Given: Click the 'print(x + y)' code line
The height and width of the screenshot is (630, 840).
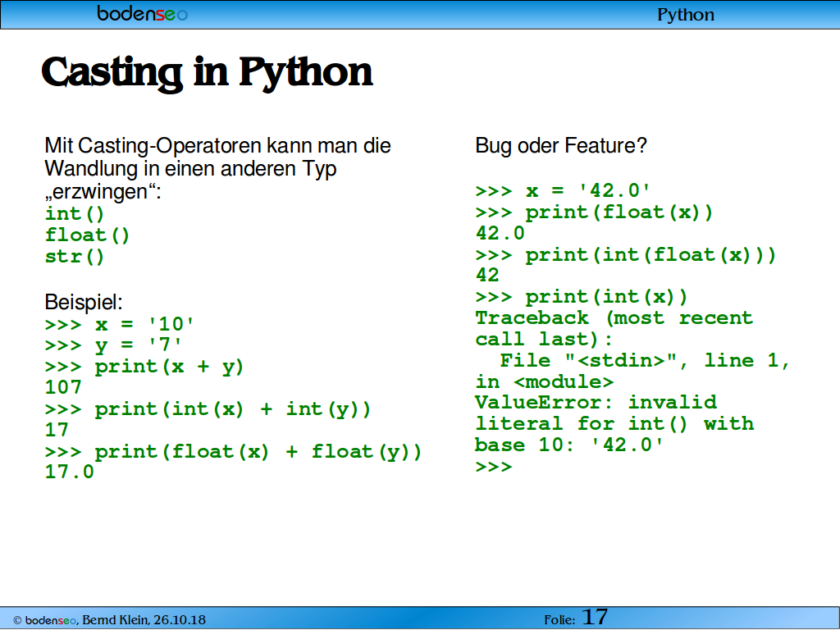Looking at the screenshot, I should tap(144, 367).
